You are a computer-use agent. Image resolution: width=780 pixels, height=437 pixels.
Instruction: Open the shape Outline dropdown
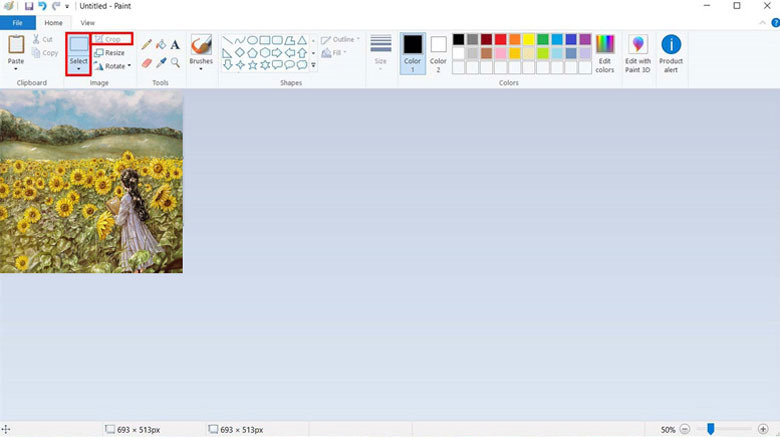[340, 39]
